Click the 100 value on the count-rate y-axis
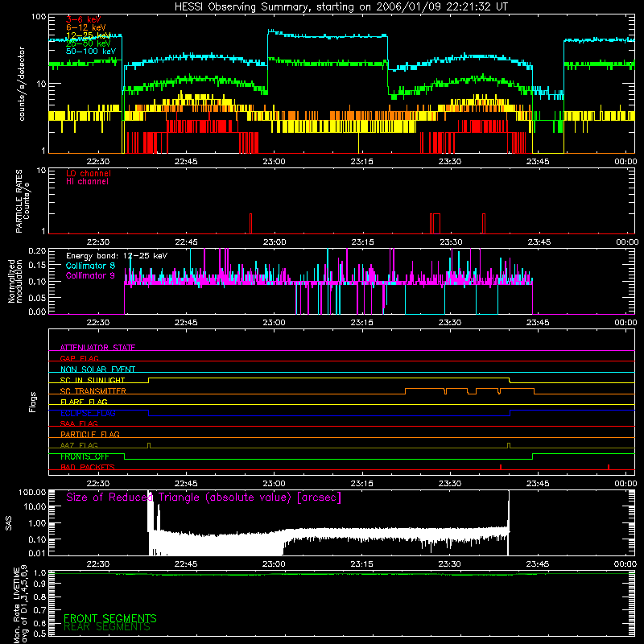The image size is (644, 644). 39,17
